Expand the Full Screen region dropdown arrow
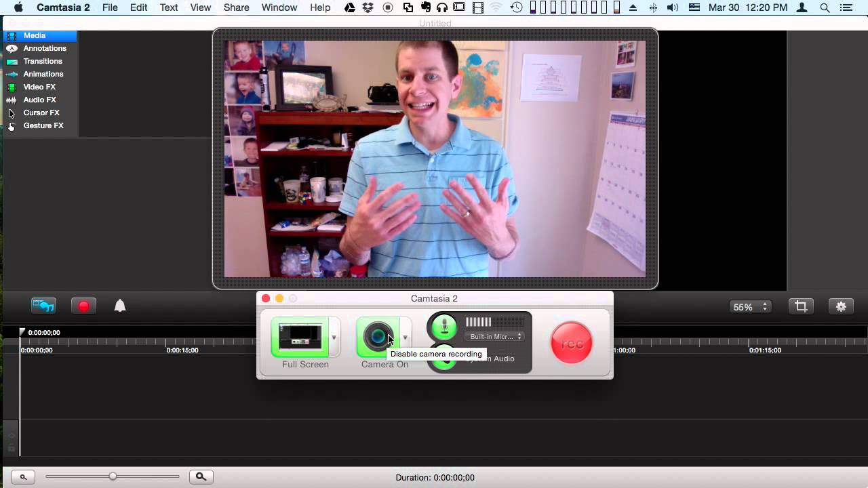868x488 pixels. click(x=334, y=337)
